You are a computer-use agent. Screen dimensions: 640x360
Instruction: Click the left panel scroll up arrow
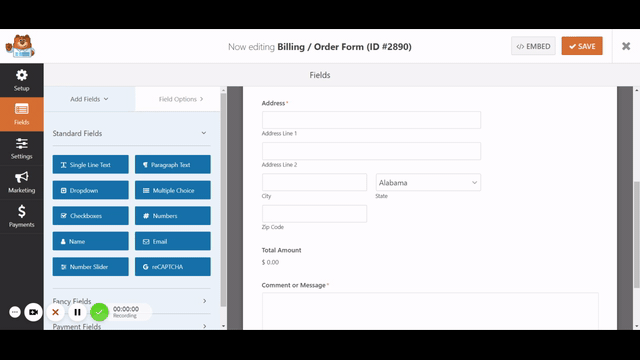[223, 90]
